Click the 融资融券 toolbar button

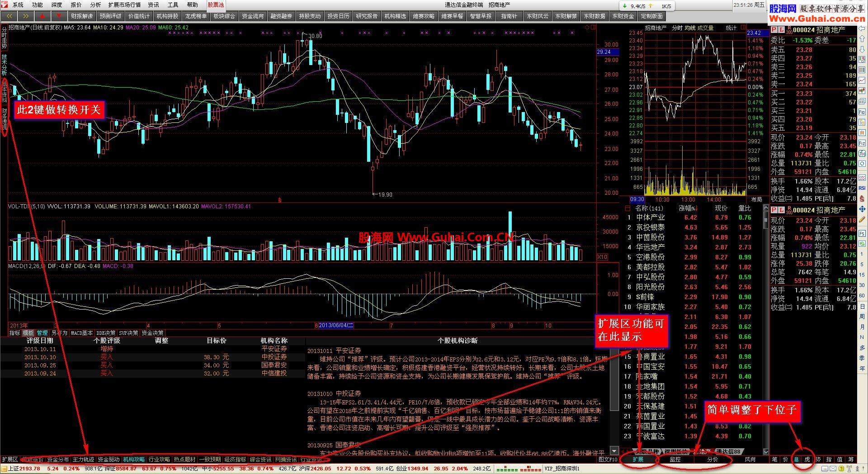tap(281, 16)
